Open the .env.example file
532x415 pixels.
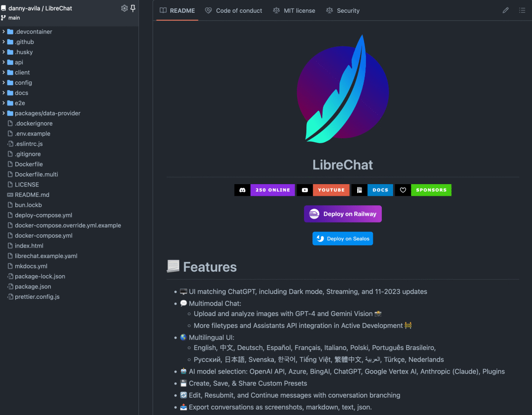click(x=33, y=133)
